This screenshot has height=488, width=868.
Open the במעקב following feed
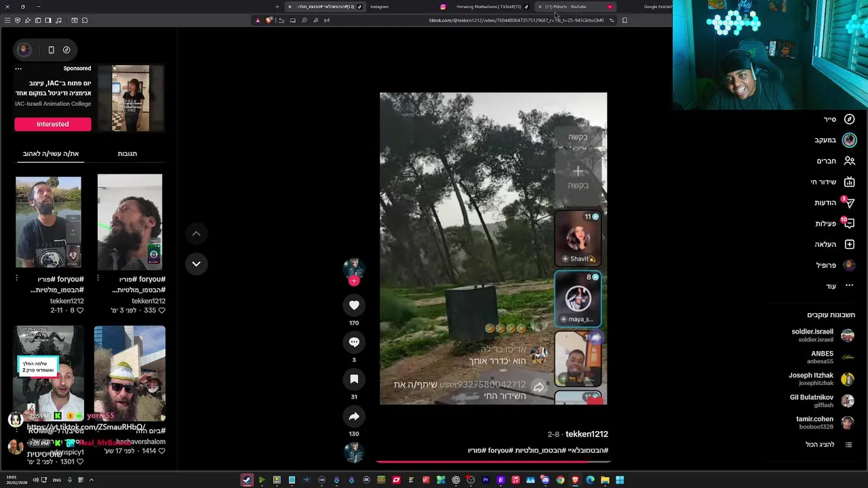pos(835,140)
